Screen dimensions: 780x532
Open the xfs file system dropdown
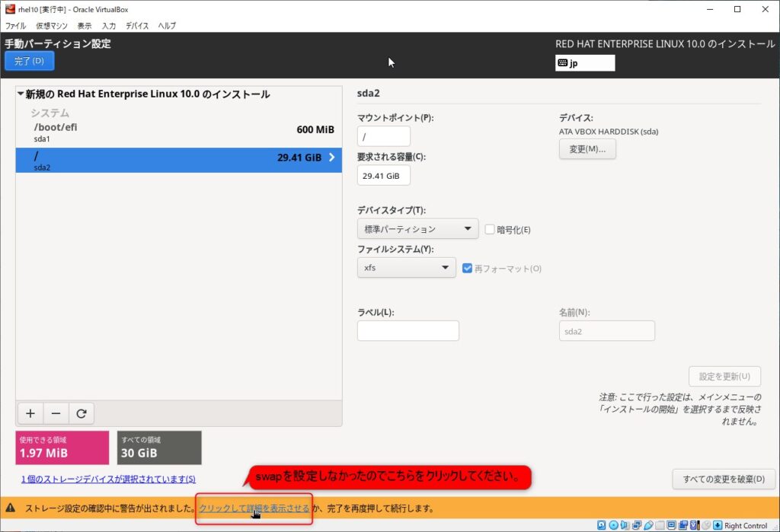[406, 268]
